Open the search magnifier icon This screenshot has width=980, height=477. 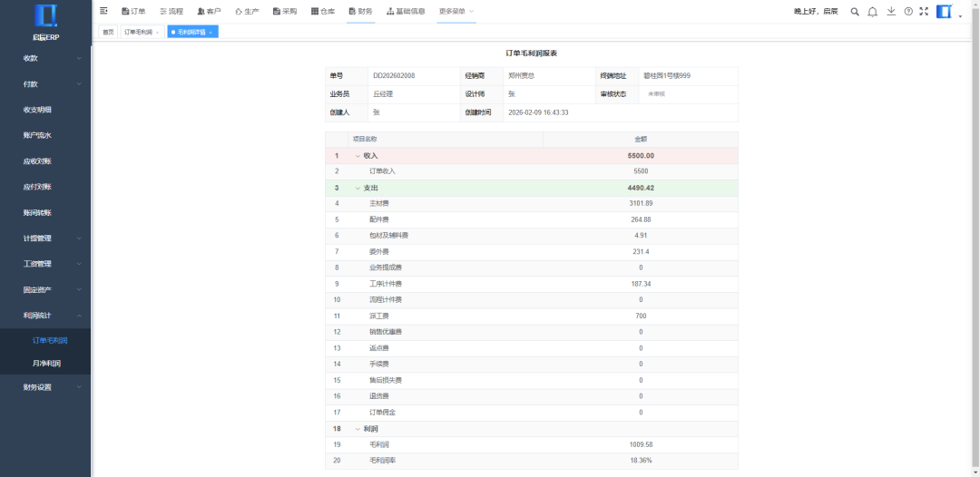point(855,11)
